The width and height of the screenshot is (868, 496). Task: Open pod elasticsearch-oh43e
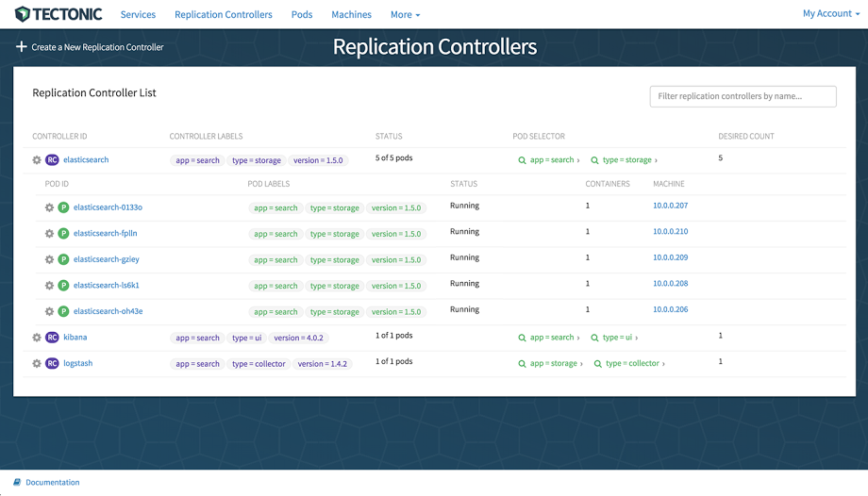(x=108, y=311)
